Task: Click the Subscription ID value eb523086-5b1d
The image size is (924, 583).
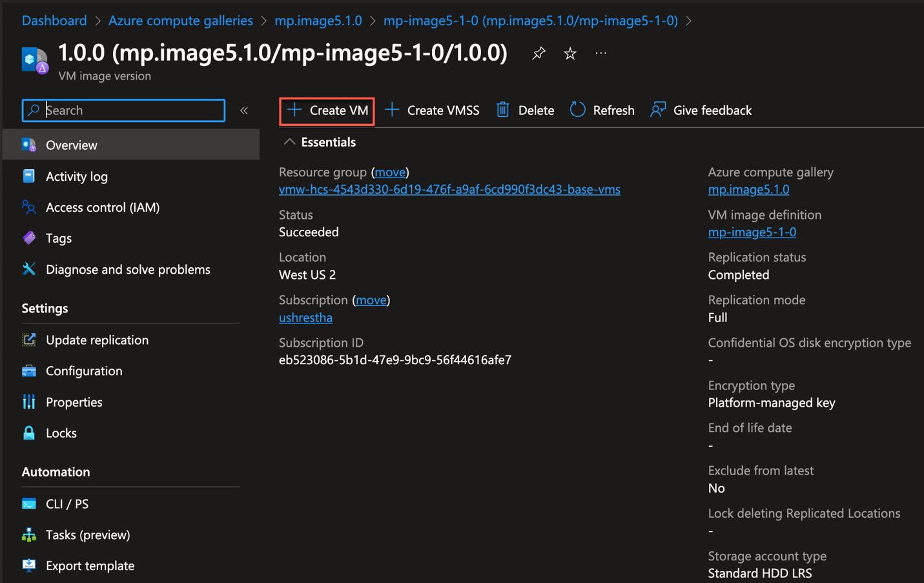Action: pos(395,360)
